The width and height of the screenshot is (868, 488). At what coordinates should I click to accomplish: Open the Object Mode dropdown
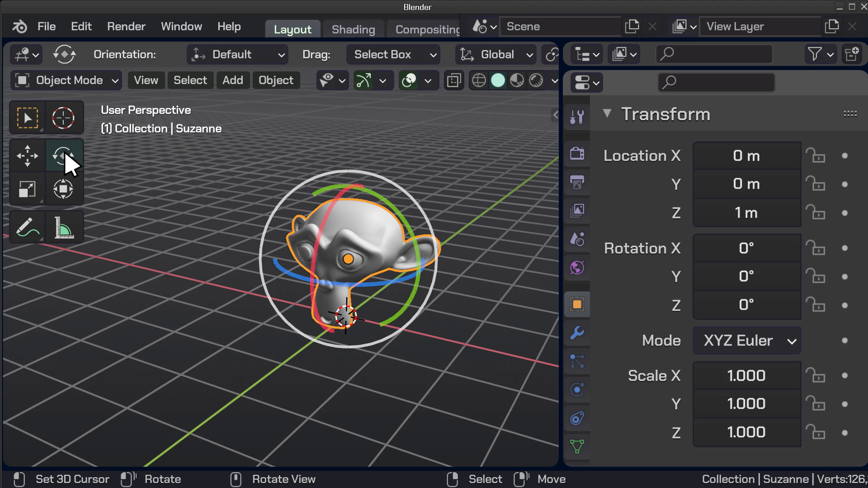point(66,80)
